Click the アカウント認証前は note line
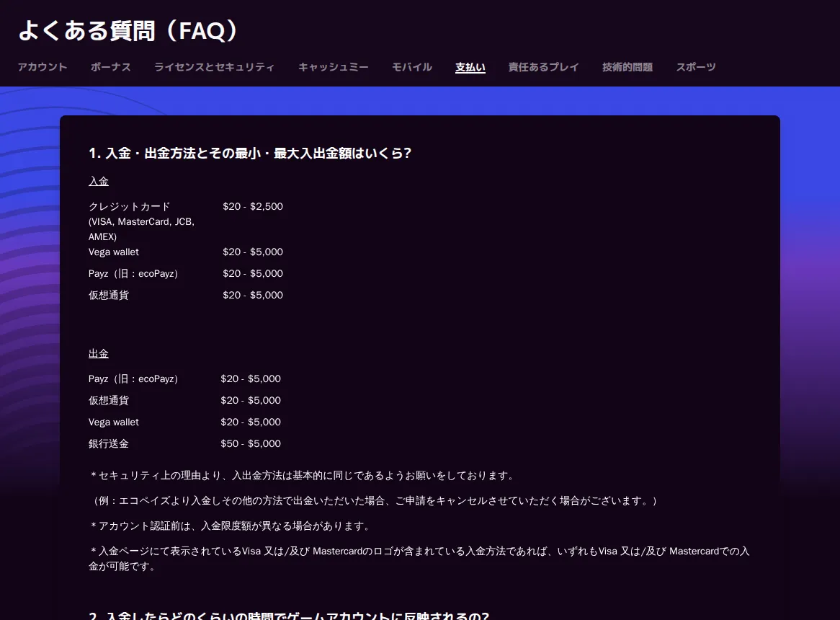This screenshot has width=840, height=620. 231,526
